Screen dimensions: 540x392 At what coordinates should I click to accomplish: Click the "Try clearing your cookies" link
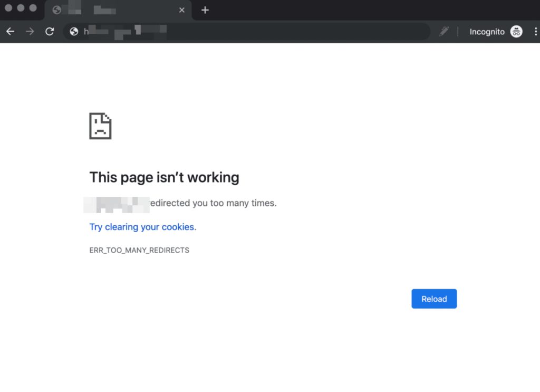pos(142,227)
